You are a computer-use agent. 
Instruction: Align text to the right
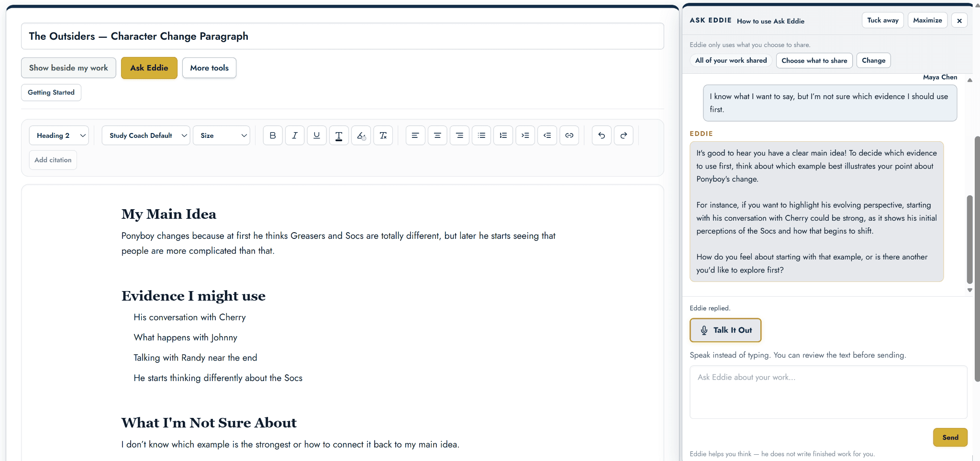[459, 135]
